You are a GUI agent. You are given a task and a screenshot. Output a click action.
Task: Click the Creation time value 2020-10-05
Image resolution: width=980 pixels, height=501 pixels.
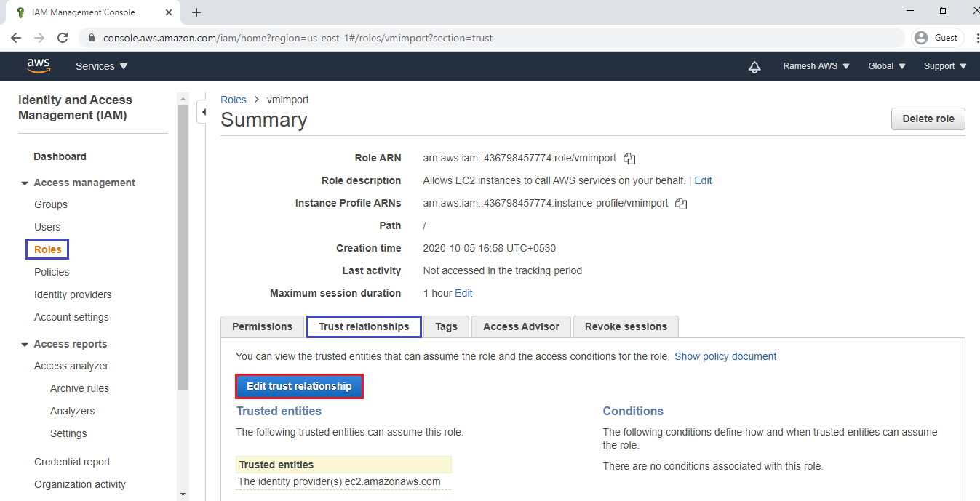coord(489,248)
